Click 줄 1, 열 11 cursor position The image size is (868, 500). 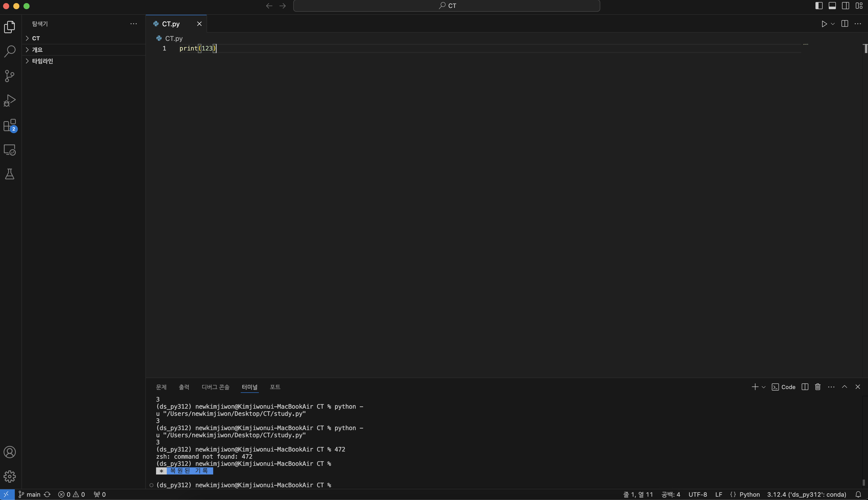point(638,494)
